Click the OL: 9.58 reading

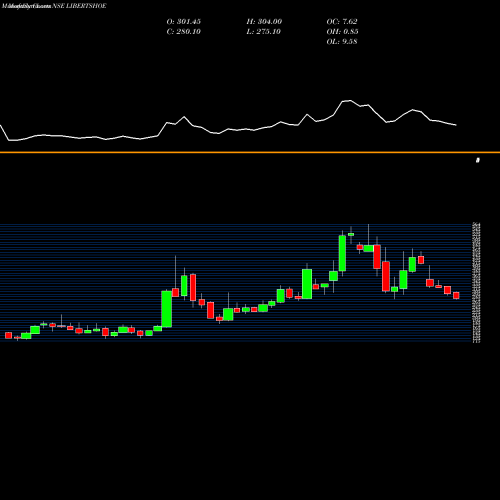(x=342, y=42)
